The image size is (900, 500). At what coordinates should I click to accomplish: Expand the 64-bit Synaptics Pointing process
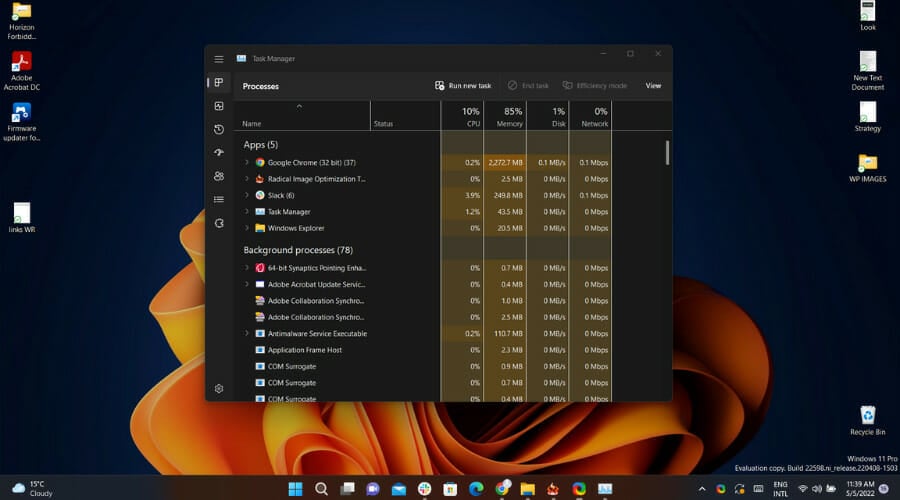pyautogui.click(x=247, y=268)
